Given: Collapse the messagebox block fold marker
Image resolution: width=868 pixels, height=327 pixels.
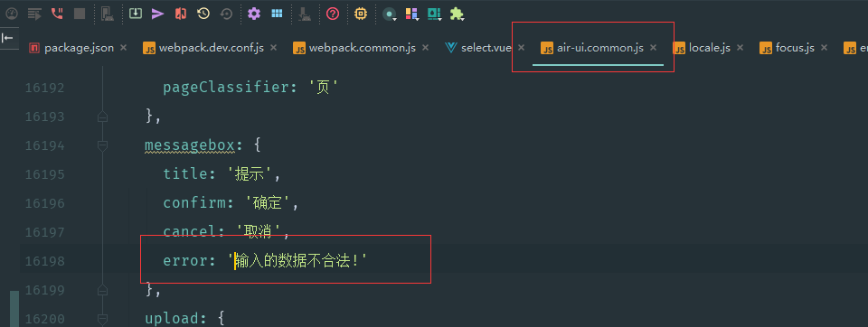Looking at the screenshot, I should [102, 145].
